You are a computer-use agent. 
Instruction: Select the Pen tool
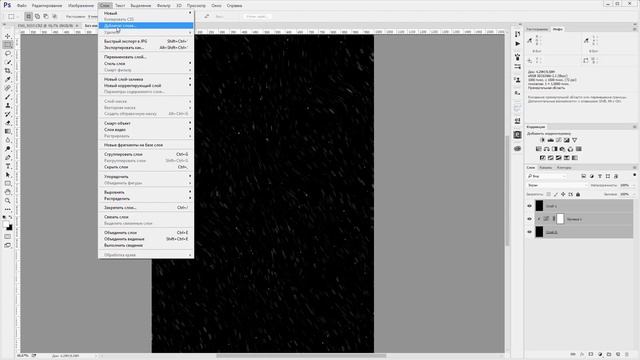click(x=8, y=158)
